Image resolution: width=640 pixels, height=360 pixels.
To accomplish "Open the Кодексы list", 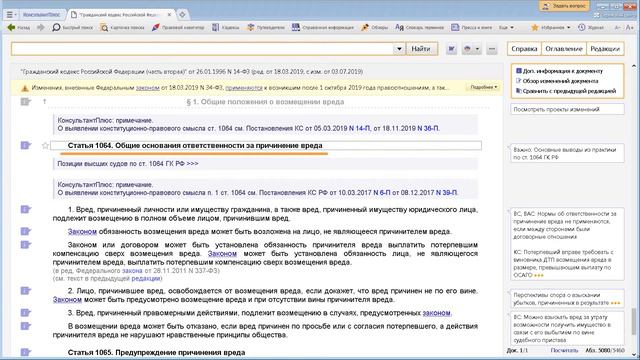I will pos(225,27).
